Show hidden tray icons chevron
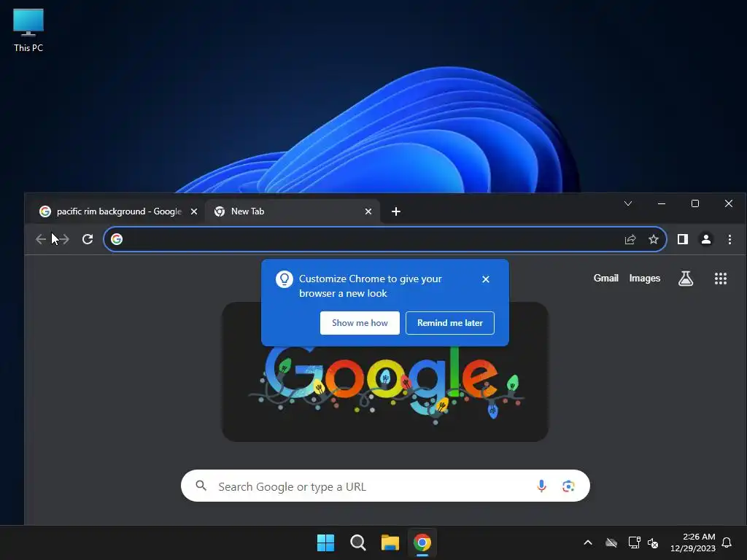The width and height of the screenshot is (747, 560). click(588, 542)
